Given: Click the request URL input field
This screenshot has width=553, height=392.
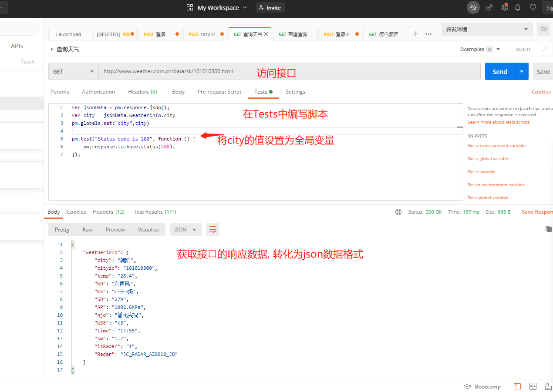Looking at the screenshot, I should coord(290,71).
